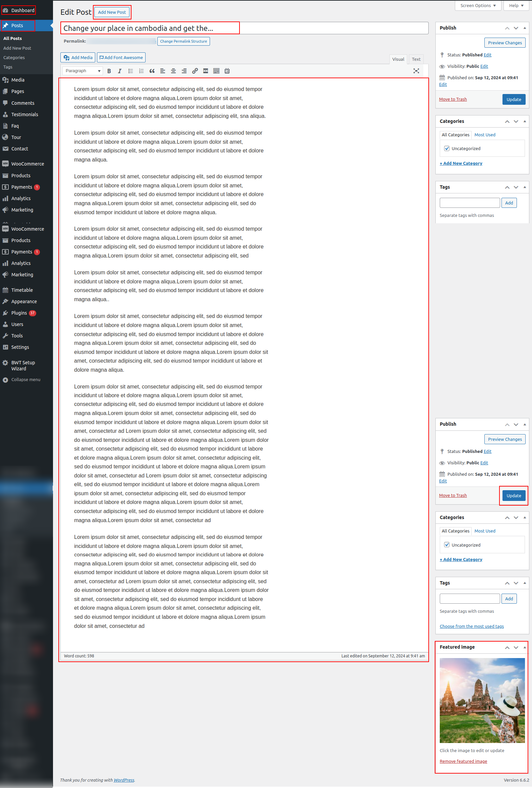
Task: Center align the text
Action: 173,71
